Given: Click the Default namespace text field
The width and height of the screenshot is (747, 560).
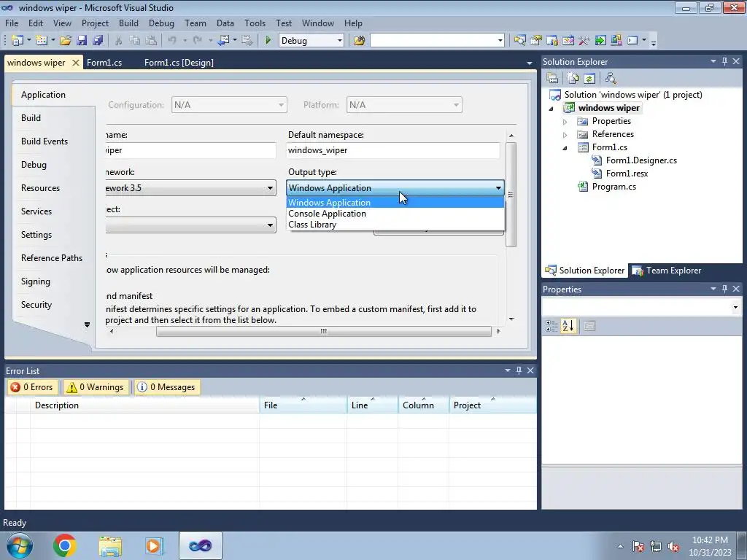Looking at the screenshot, I should (393, 150).
